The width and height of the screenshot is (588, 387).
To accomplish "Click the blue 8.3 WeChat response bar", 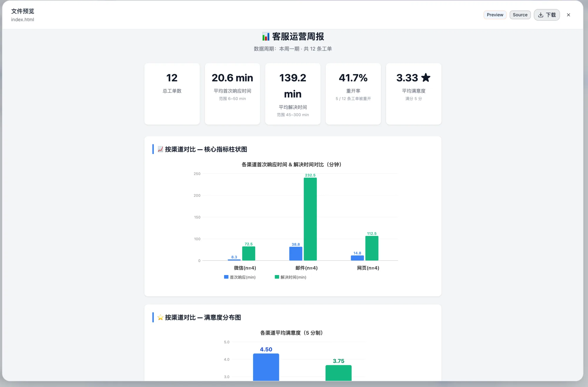I will point(234,260).
